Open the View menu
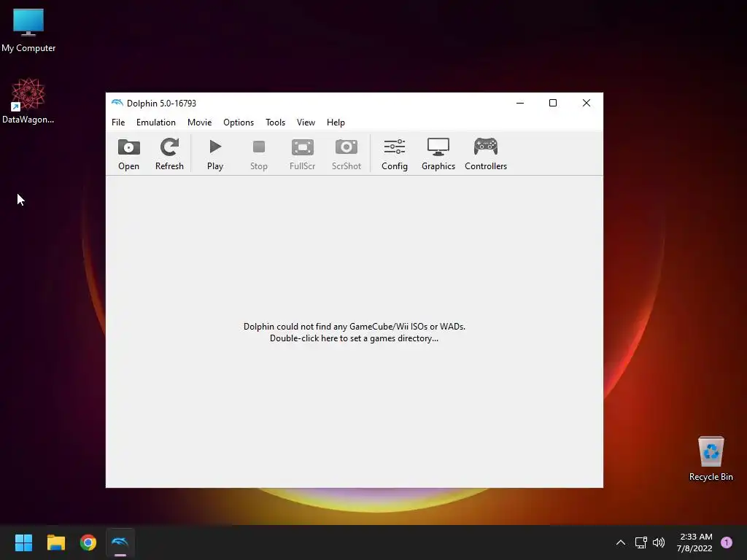 [x=306, y=122]
